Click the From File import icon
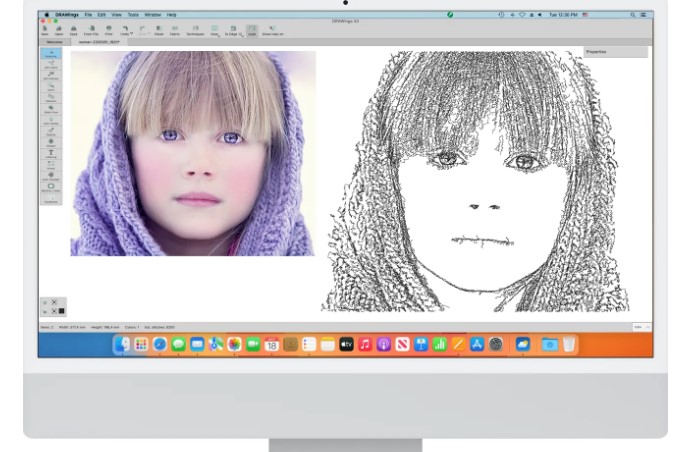This screenshot has height=452, width=680. (91, 30)
